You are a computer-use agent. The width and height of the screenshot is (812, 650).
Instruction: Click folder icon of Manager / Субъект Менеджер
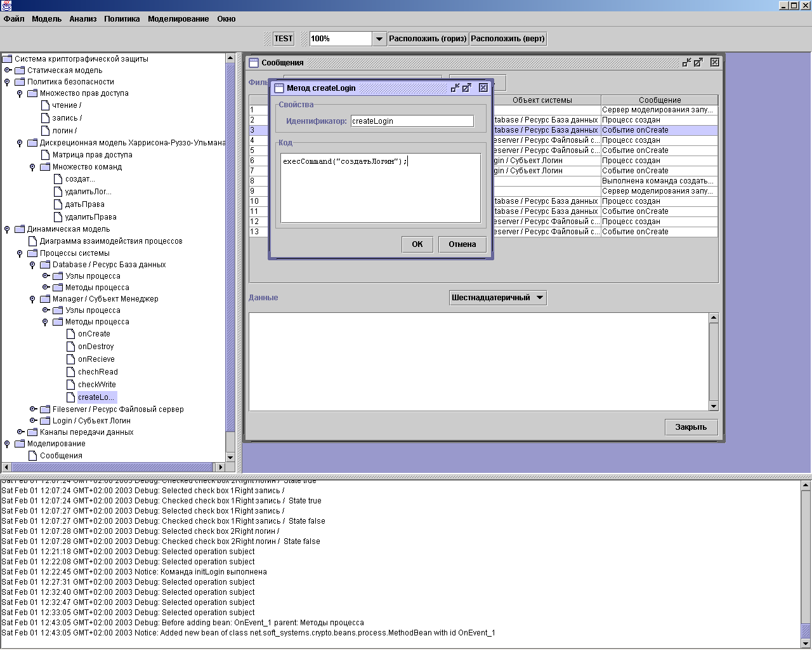(45, 299)
